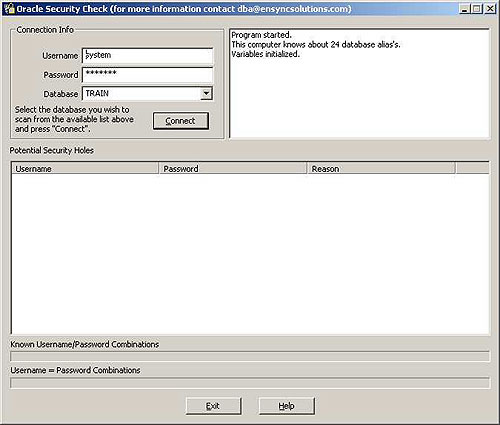Screen dimensions: 500x425
Task: Click the Exit button
Action: 213,406
